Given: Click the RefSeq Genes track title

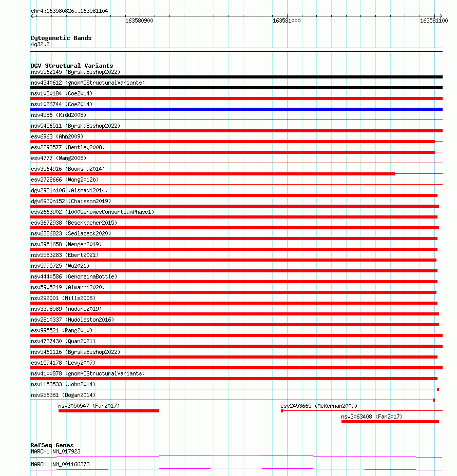Looking at the screenshot, I should coord(52,445).
